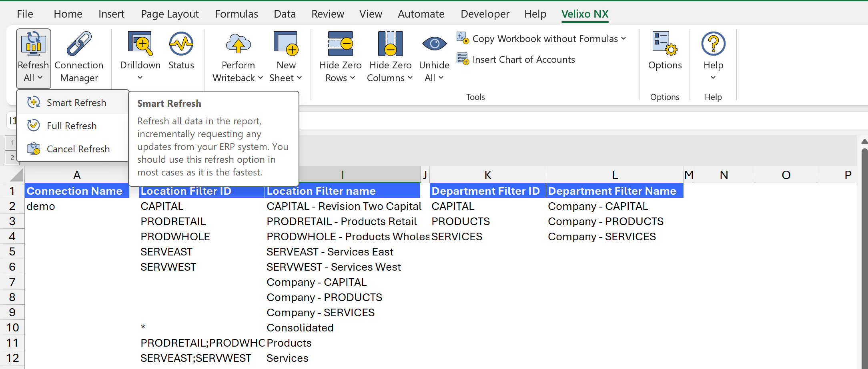868x369 pixels.
Task: Click the New Sheet icon
Action: tap(286, 44)
